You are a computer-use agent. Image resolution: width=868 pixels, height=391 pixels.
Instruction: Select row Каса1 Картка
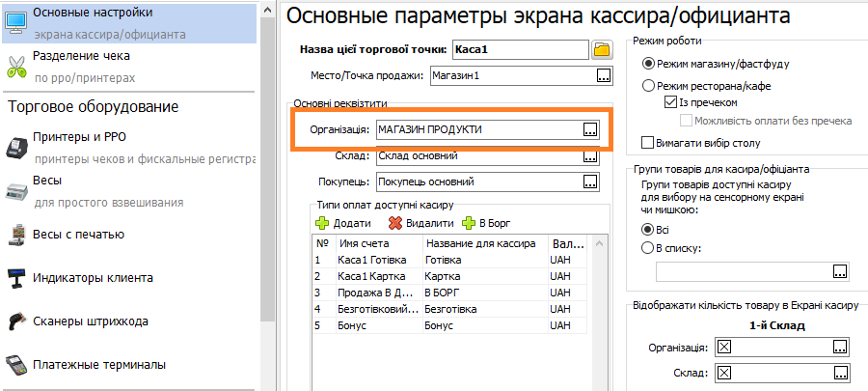tap(449, 276)
